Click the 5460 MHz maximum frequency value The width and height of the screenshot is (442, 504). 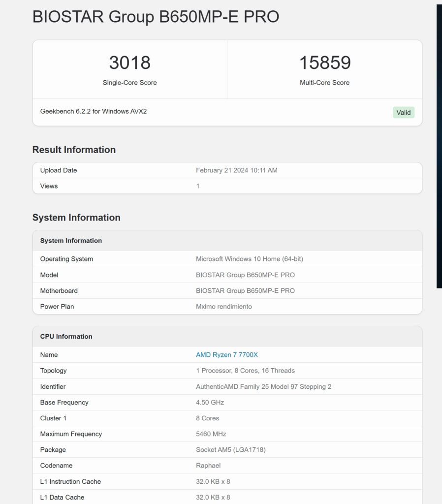coord(211,434)
